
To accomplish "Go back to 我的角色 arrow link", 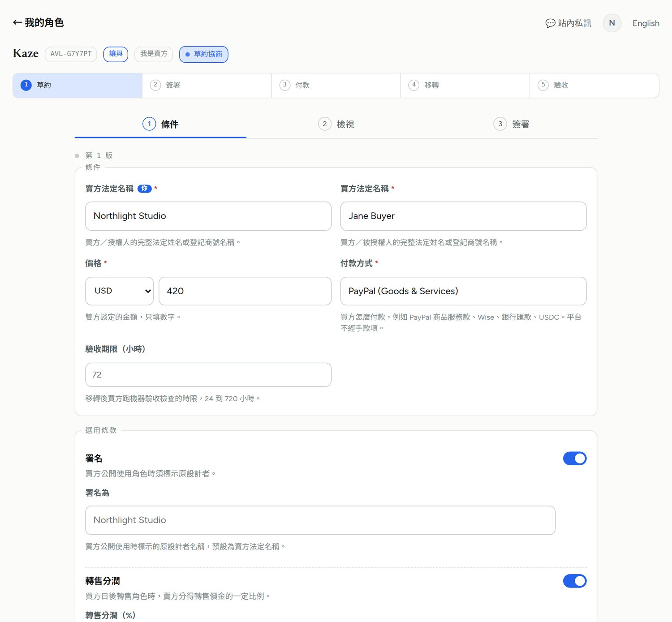I will (x=38, y=22).
